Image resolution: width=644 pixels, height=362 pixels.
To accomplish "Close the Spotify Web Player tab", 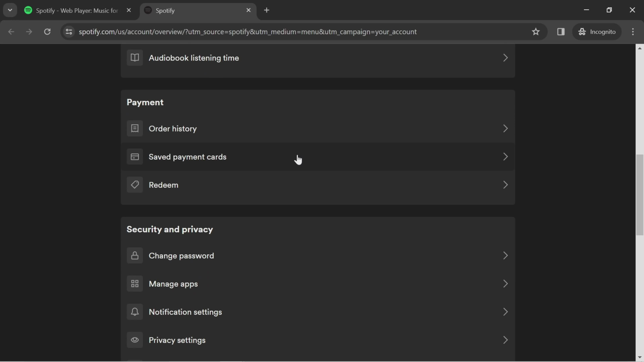I will tap(129, 10).
